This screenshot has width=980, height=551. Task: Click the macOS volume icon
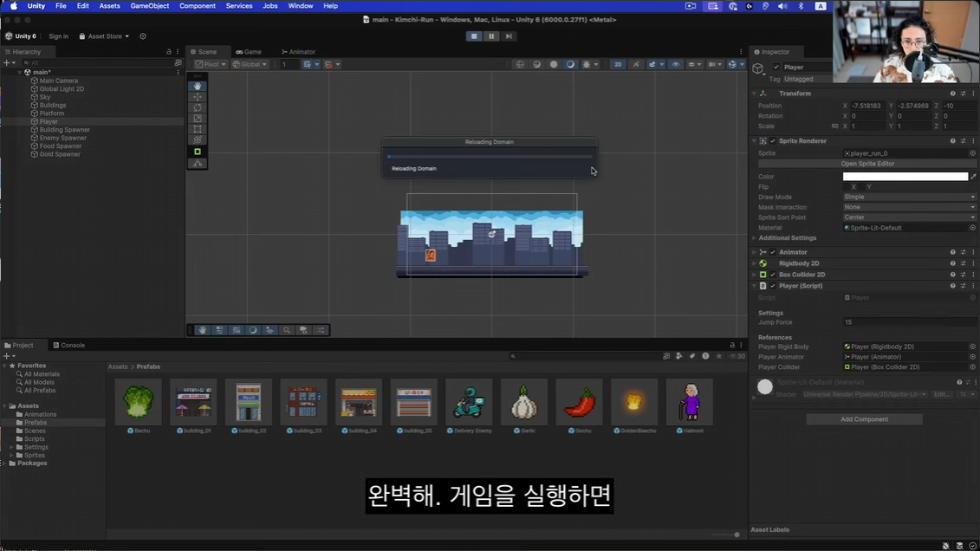pos(782,5)
